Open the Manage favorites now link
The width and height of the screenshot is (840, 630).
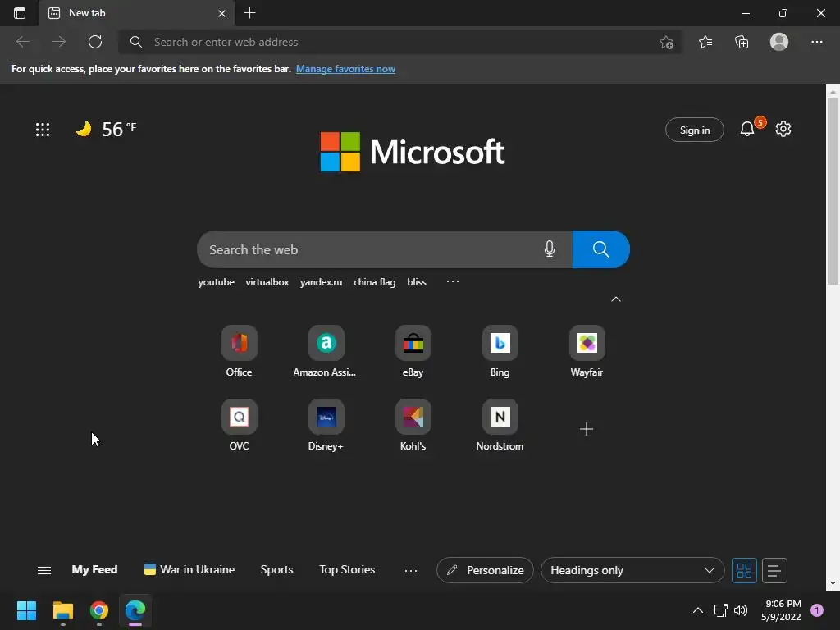pos(345,69)
